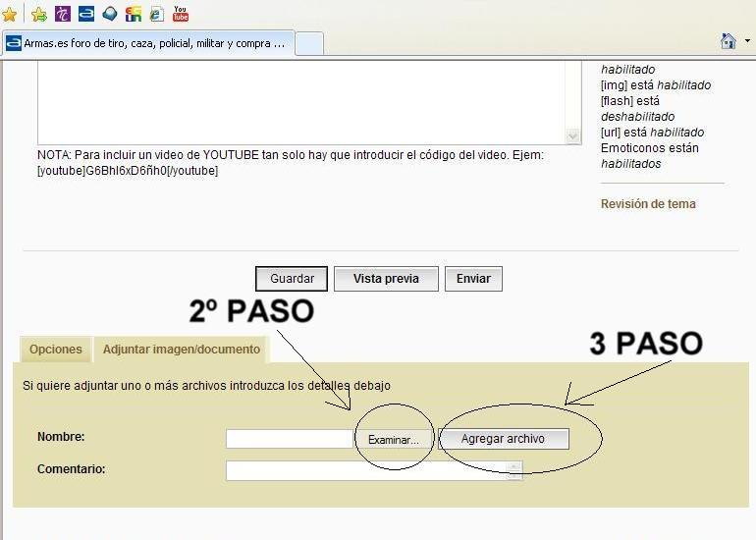Screen dimensions: 756x540
Task: Expand the Home button dropdown arrow
Action: coord(747,42)
